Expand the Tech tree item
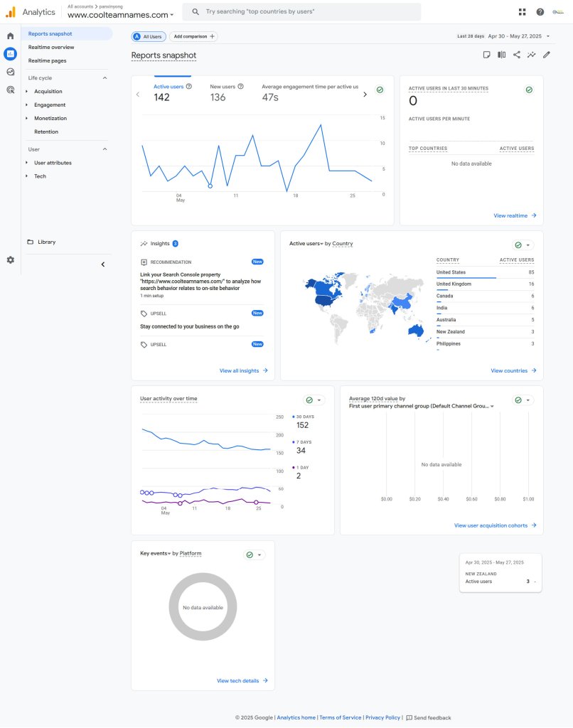This screenshot has width=573, height=728. (26, 176)
